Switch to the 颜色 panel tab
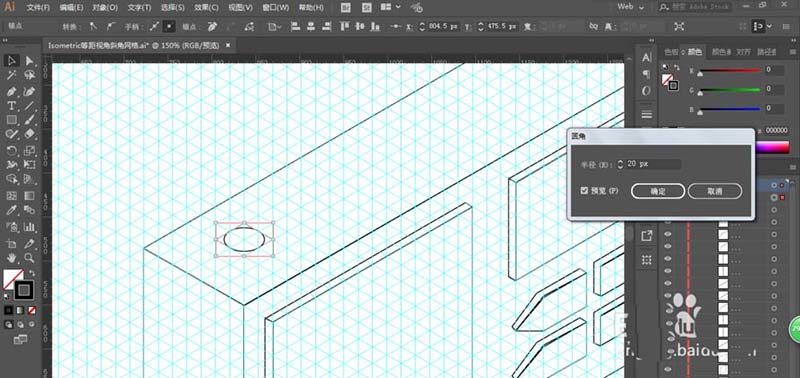 [x=694, y=52]
